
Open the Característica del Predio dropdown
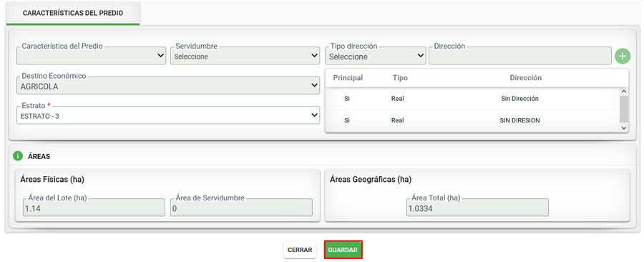tap(91, 55)
